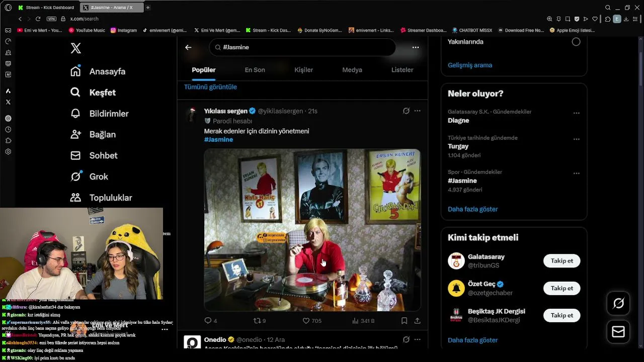Click the X logo in the sidebar
The height and width of the screenshot is (362, 644).
coord(75,48)
